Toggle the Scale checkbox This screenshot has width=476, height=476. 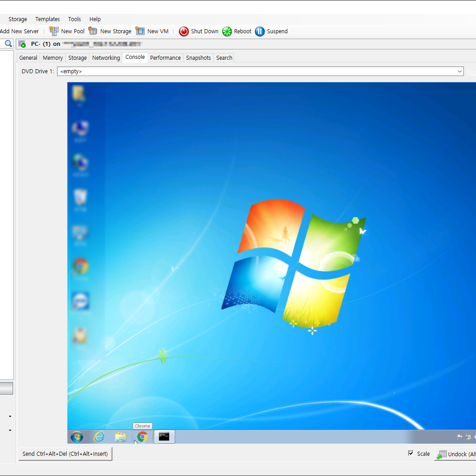tap(411, 453)
